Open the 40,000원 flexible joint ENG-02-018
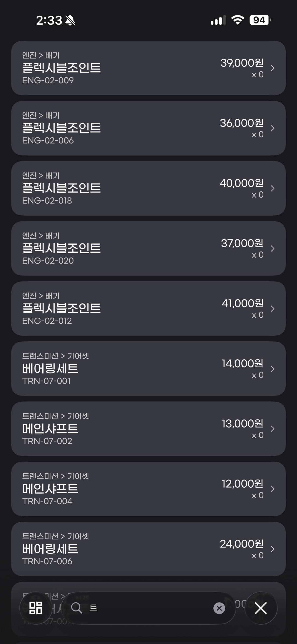 (125, 188)
